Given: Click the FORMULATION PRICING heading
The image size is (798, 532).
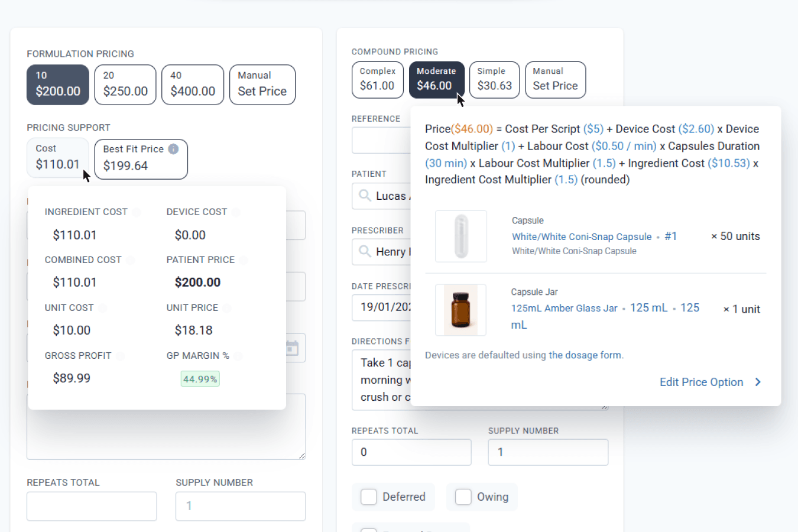Looking at the screenshot, I should [x=80, y=54].
